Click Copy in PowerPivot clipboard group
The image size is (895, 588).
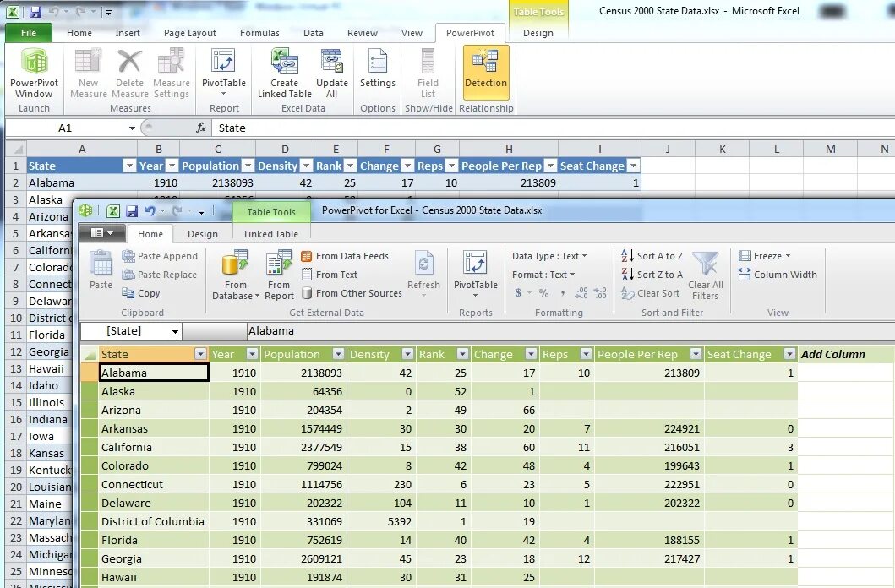141,293
